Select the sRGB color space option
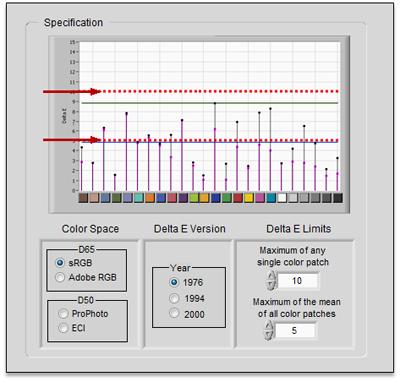The width and height of the screenshot is (400, 382). pos(60,263)
